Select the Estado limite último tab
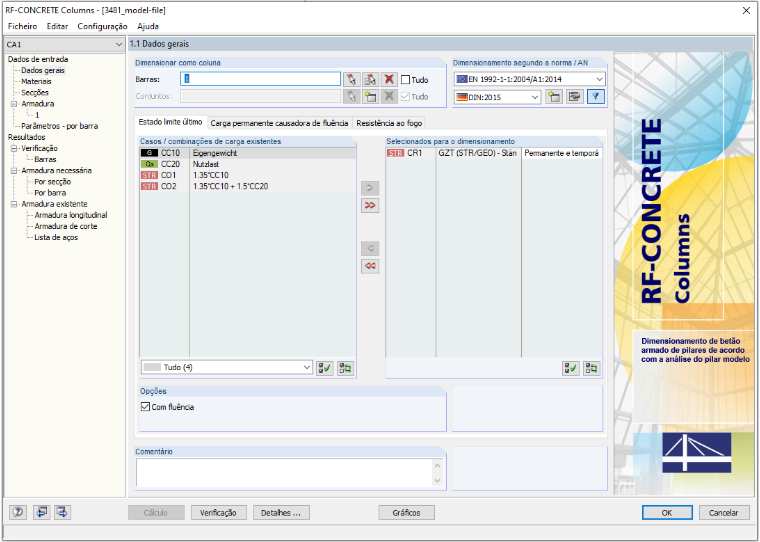The height and width of the screenshot is (542, 760). (x=170, y=122)
